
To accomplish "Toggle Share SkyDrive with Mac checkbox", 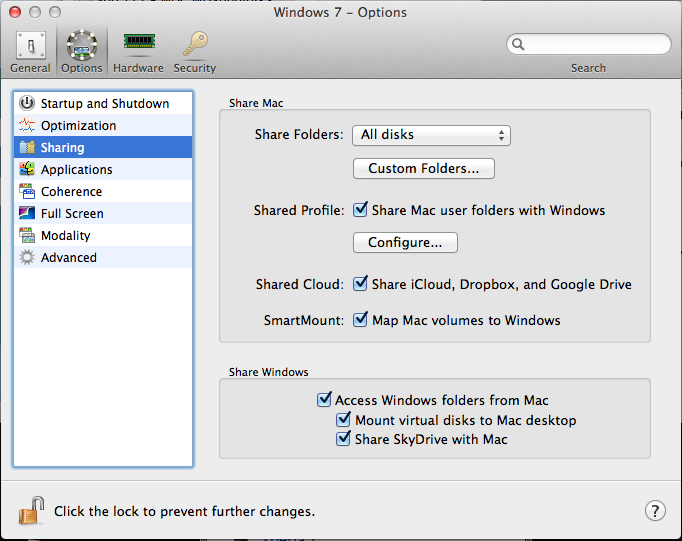I will tap(343, 439).
